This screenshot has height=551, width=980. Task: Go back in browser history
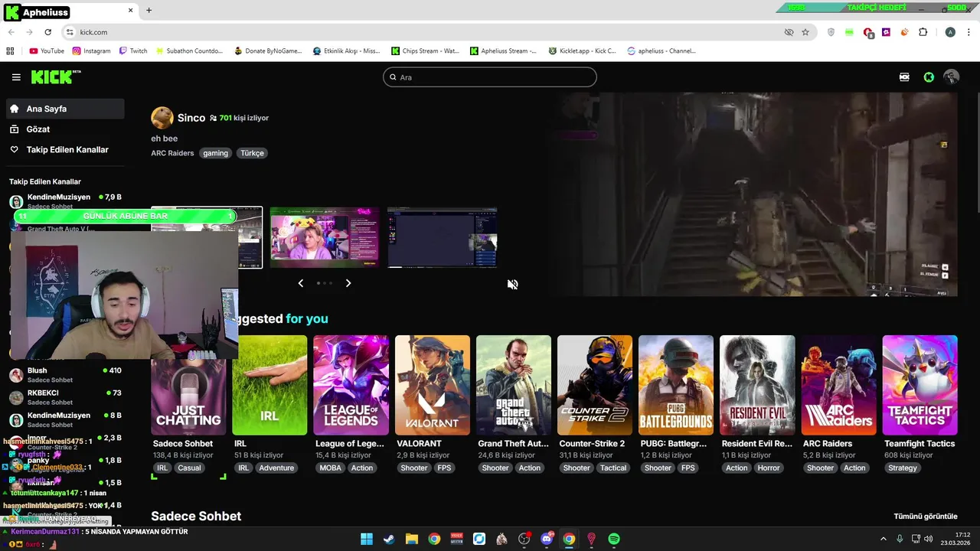pyautogui.click(x=11, y=32)
